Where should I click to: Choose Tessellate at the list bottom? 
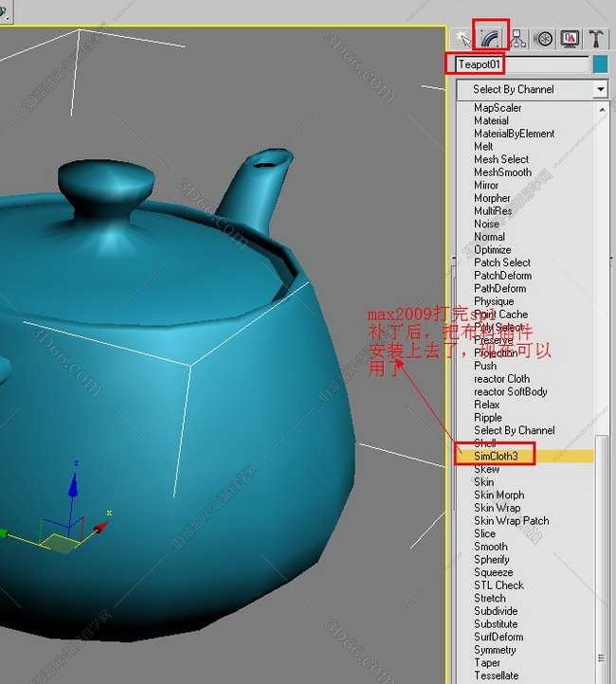[x=496, y=675]
